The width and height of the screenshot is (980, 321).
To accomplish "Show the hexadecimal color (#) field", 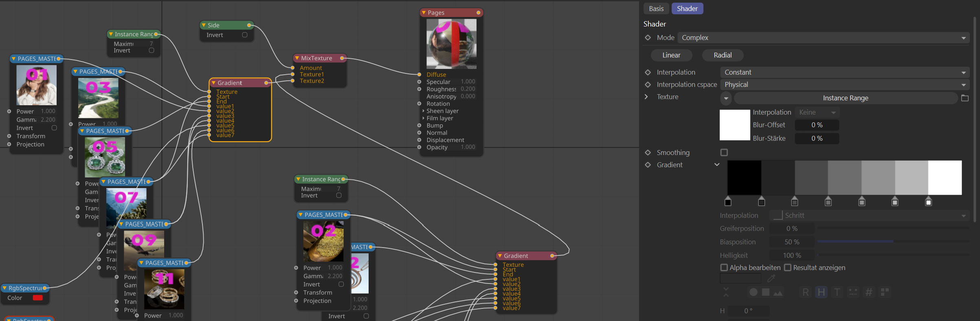I will tap(869, 292).
